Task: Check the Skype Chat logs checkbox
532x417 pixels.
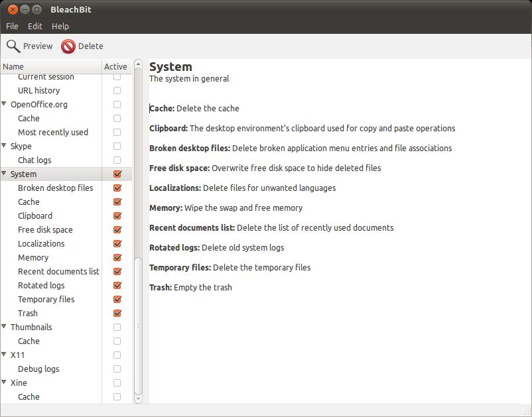Action: 117,160
